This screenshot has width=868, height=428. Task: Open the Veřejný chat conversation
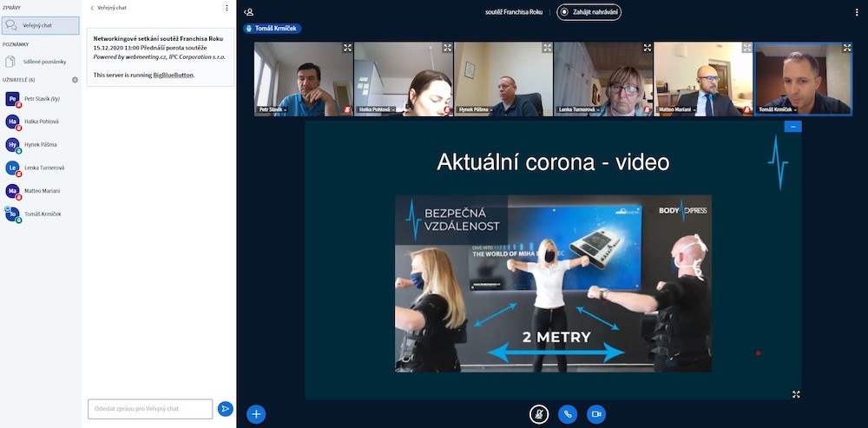[40, 25]
